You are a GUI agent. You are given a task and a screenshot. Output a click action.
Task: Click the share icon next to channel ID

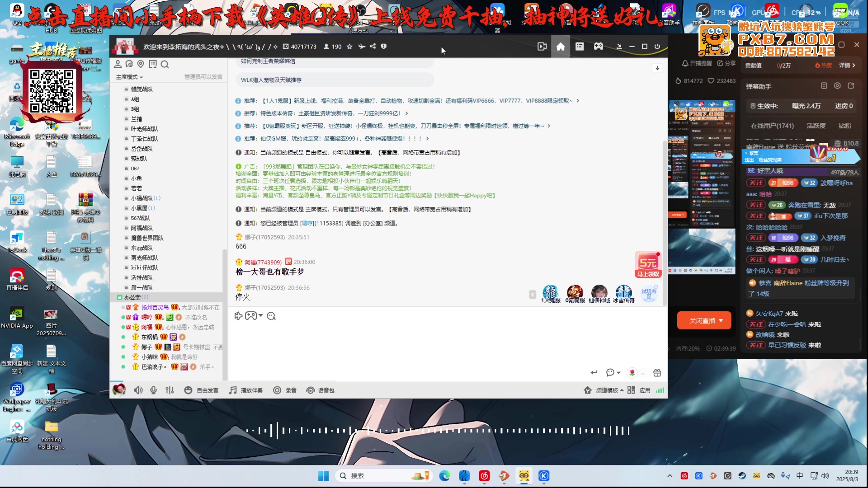click(x=373, y=46)
